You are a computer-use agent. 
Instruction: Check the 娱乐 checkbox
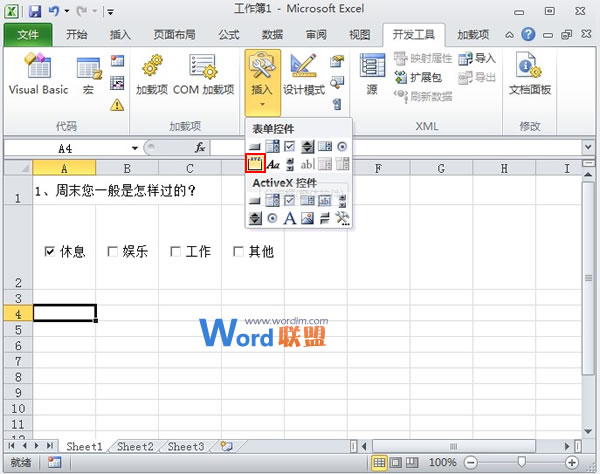[x=112, y=252]
